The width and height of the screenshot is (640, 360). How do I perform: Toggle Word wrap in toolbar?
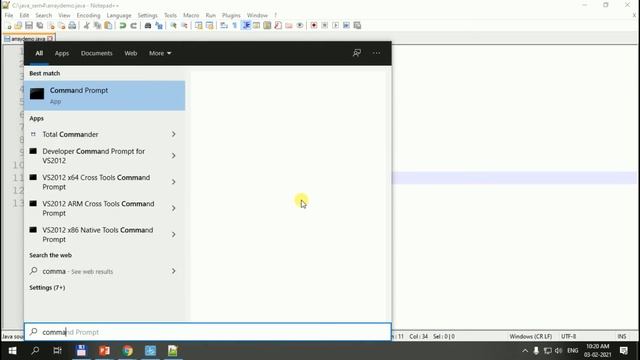tap(224, 26)
